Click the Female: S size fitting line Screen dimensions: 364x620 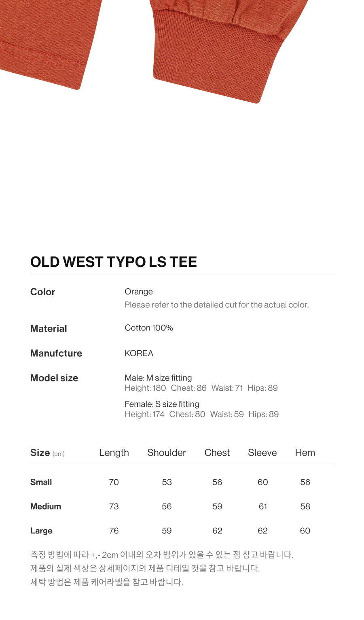(162, 404)
